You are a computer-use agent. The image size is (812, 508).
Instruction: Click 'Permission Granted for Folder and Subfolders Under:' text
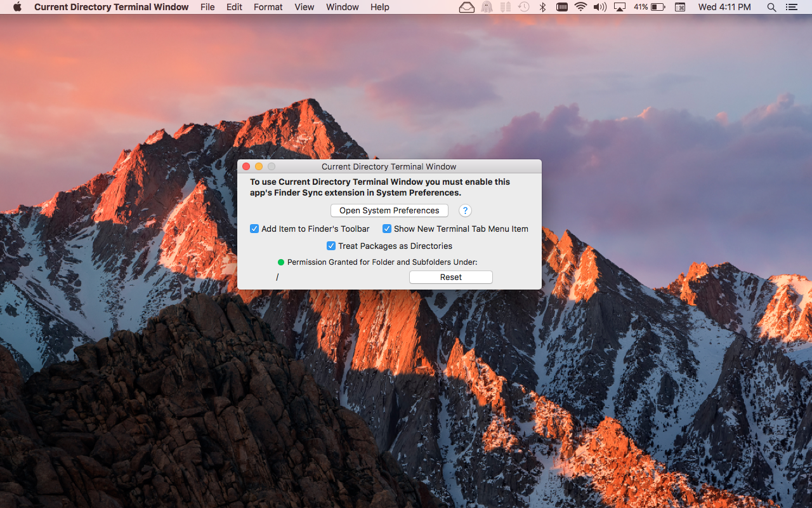tap(383, 262)
